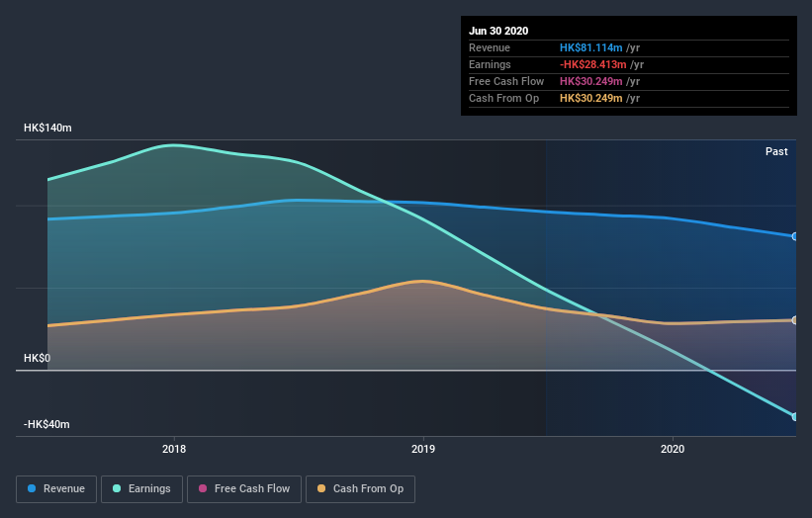
Task: Click the Cash From Op label in tooltip
Action: pos(503,98)
